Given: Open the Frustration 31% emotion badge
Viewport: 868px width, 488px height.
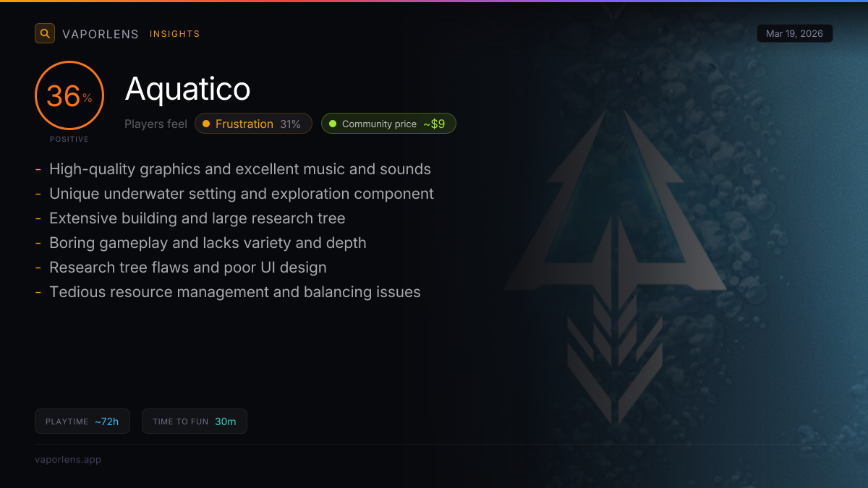Looking at the screenshot, I should [253, 124].
